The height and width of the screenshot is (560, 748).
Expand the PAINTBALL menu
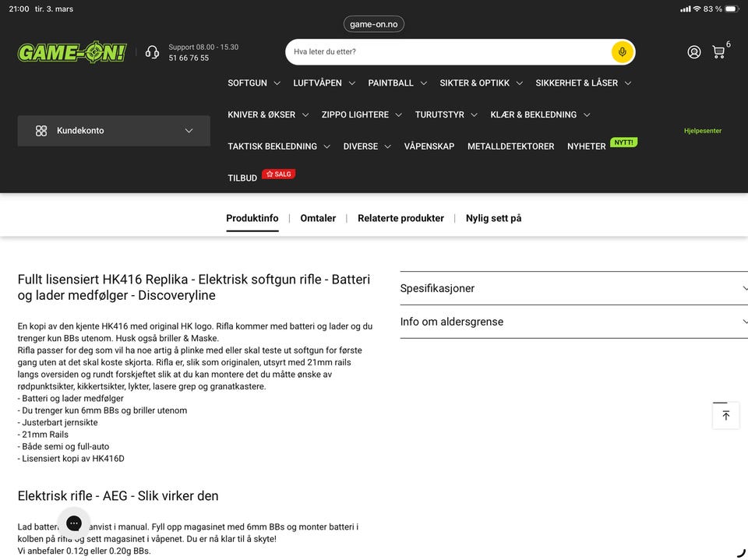click(x=397, y=83)
